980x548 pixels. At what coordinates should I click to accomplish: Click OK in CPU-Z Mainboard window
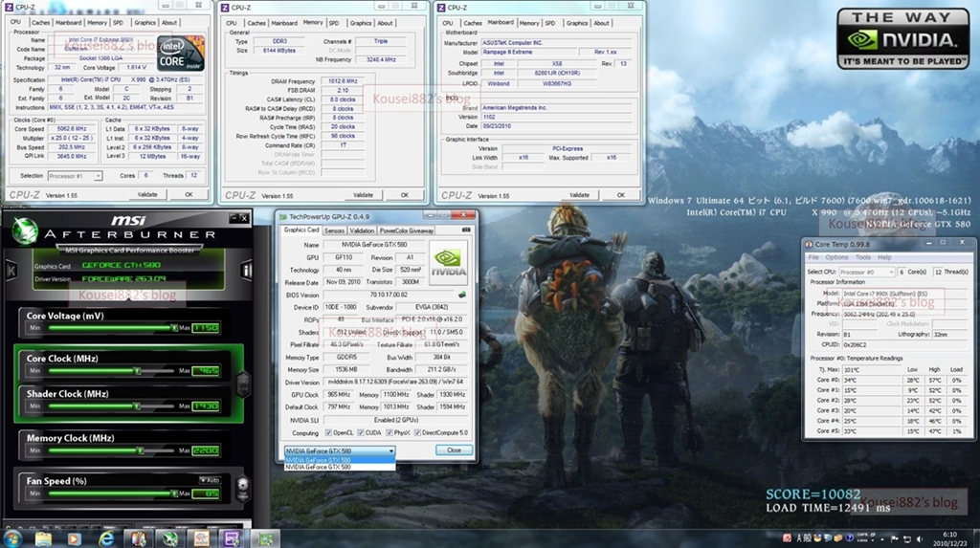(620, 195)
